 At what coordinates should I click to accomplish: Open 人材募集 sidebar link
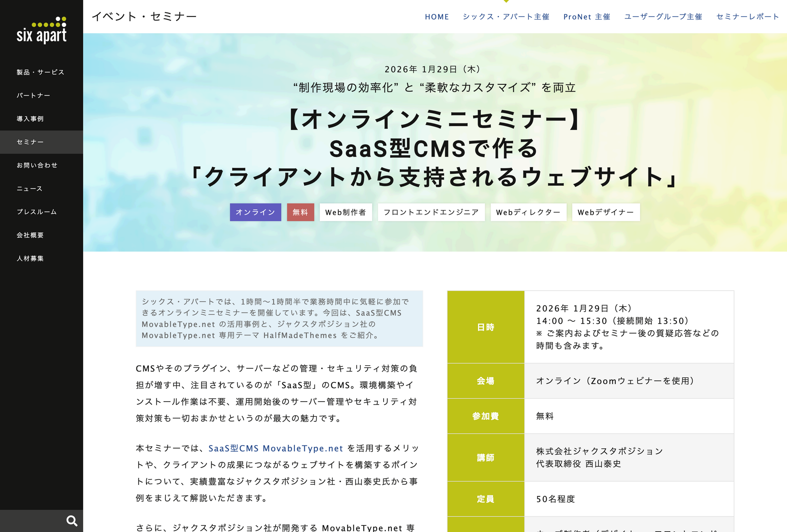pyautogui.click(x=30, y=259)
